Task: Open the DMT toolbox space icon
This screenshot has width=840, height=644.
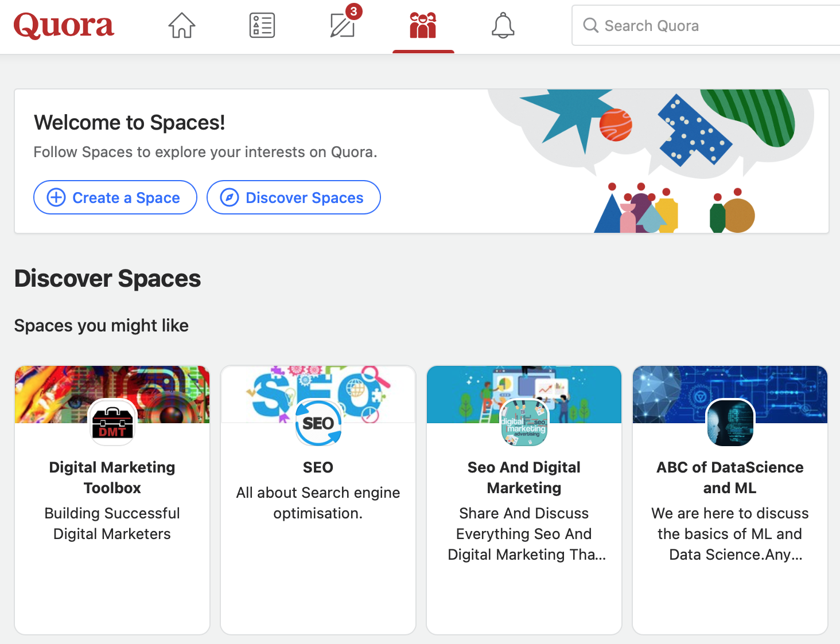Action: pyautogui.click(x=112, y=423)
